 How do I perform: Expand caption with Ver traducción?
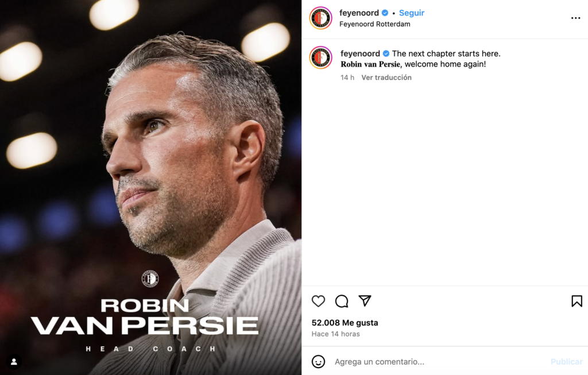pyautogui.click(x=386, y=78)
